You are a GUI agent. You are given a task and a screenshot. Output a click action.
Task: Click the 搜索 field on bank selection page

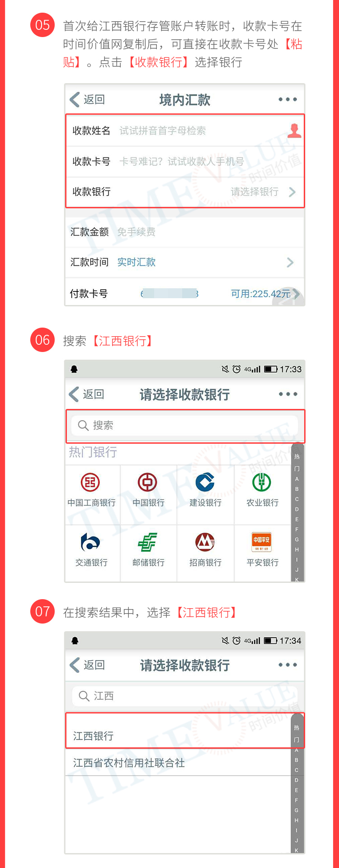[184, 425]
